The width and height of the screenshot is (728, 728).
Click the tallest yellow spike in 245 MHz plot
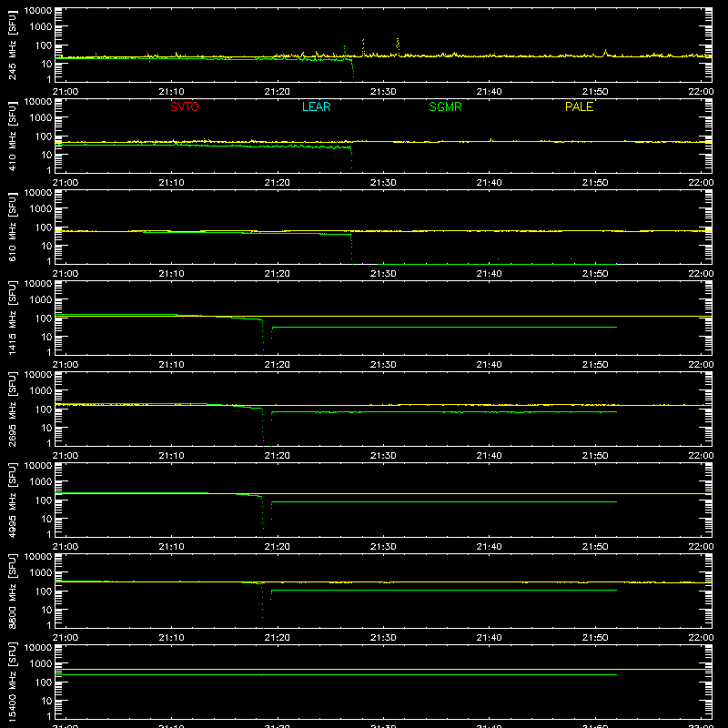(398, 46)
